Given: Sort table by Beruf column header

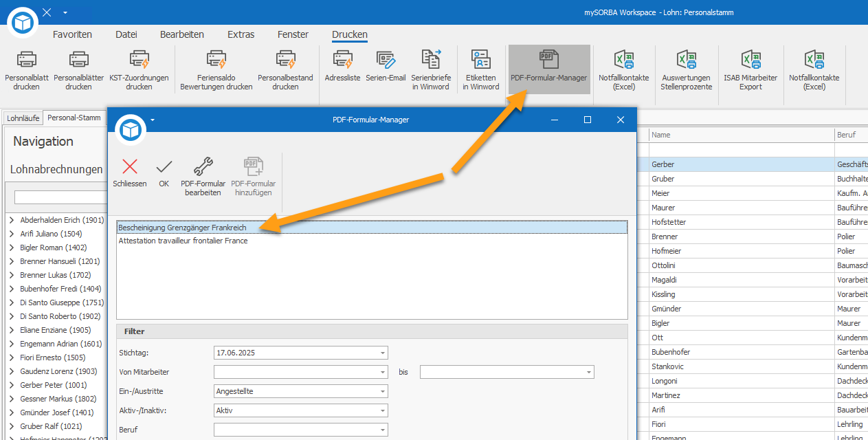Looking at the screenshot, I should 851,135.
